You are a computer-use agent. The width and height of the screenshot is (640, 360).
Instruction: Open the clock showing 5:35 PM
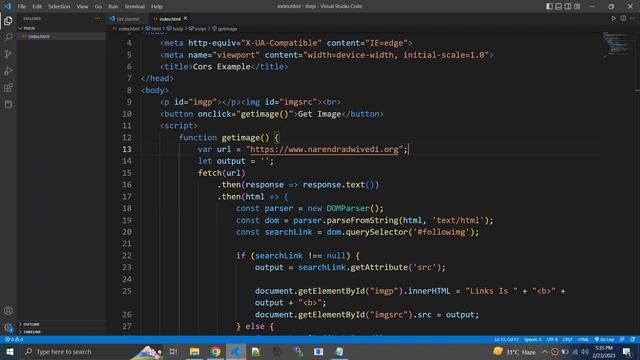click(604, 351)
